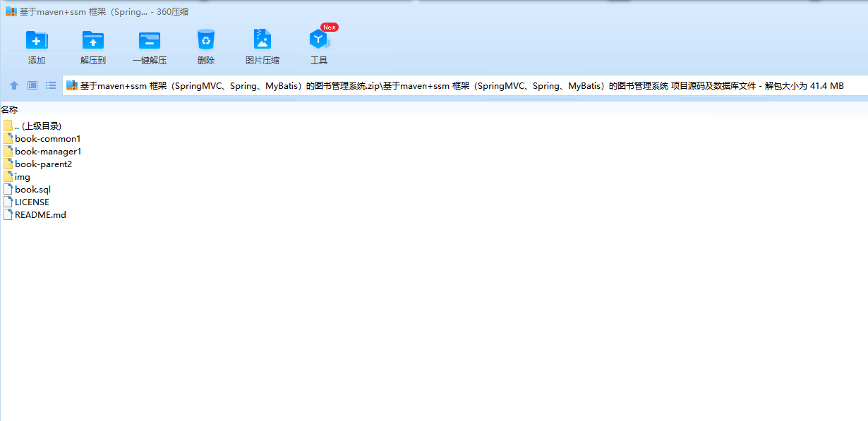Select the 'book-parent2' name text
The image size is (868, 421).
[x=43, y=164]
